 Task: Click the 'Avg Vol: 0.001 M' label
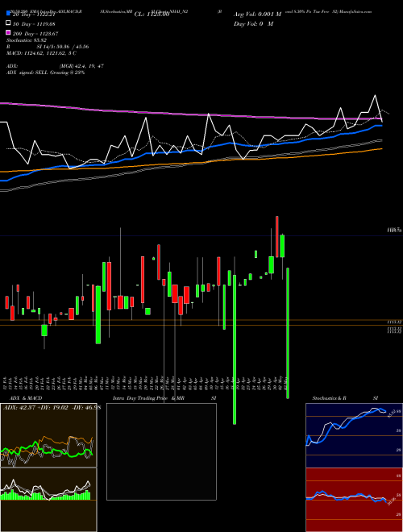pyautogui.click(x=257, y=15)
